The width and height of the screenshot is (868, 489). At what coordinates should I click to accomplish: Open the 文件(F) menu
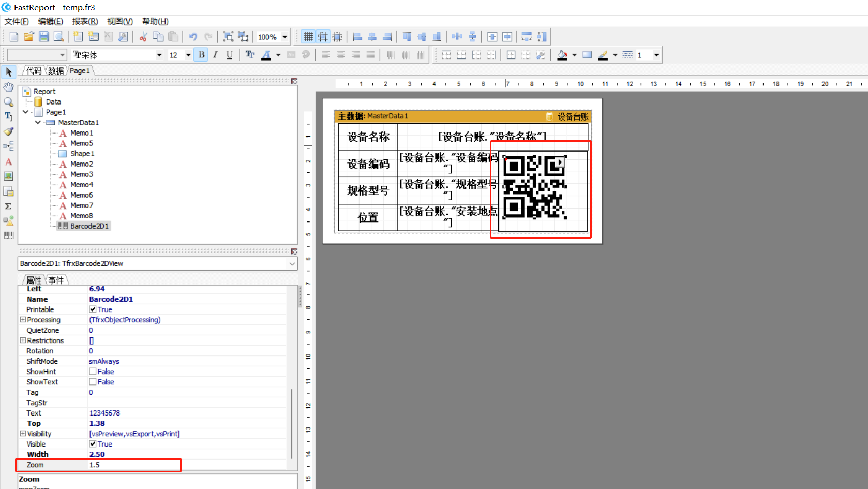click(x=17, y=21)
